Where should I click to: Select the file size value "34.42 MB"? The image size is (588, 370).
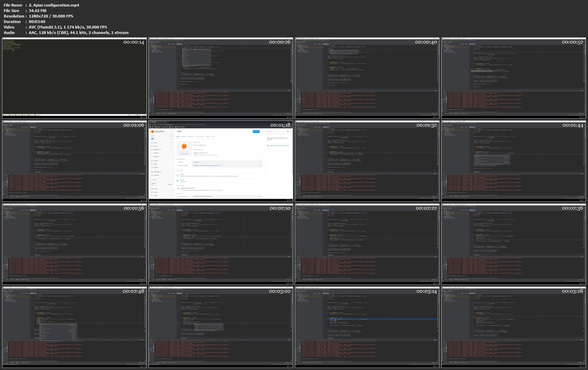[37, 11]
